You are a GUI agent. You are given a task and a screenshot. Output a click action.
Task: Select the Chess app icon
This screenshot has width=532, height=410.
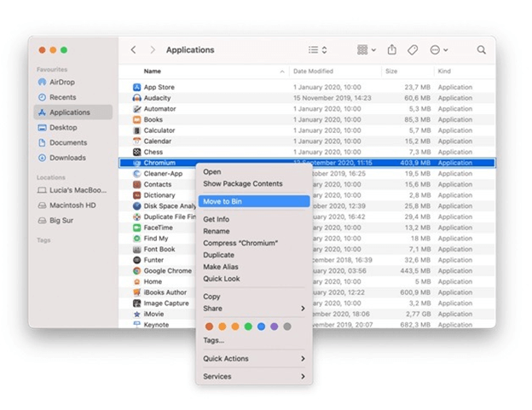136,152
